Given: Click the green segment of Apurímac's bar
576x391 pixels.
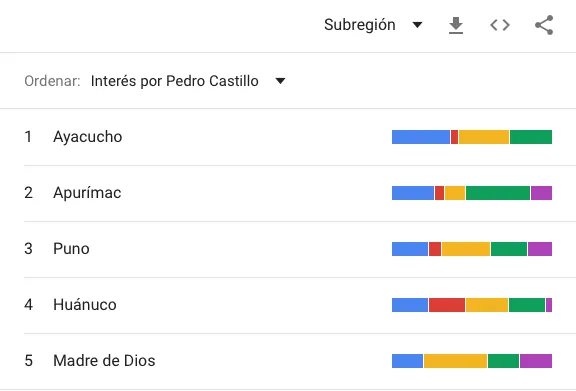Looking at the screenshot, I should click(498, 193).
